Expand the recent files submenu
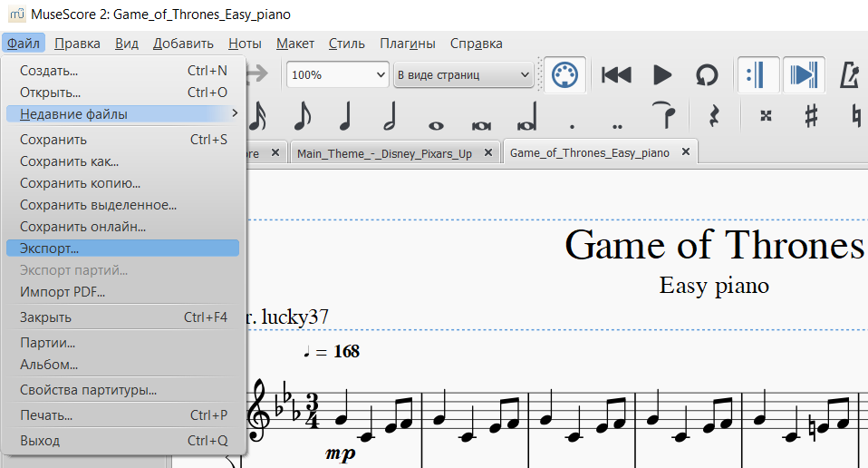The height and width of the screenshot is (468, 868). click(x=123, y=114)
